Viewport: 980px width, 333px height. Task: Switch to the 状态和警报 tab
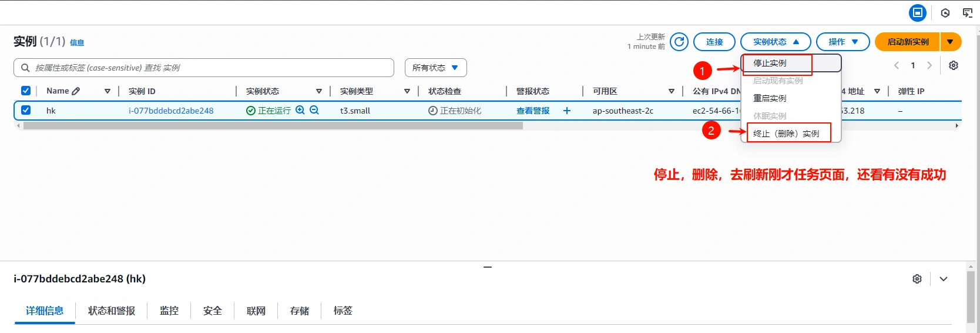(x=112, y=311)
